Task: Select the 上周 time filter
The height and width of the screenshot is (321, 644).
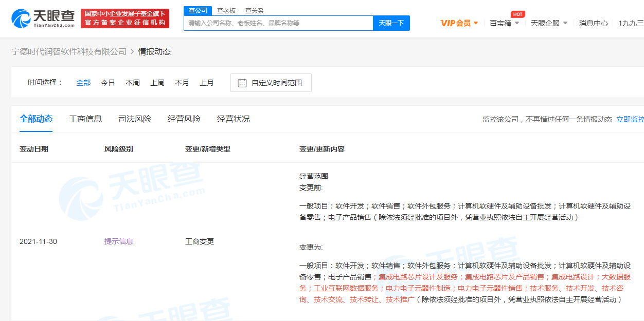Action: point(157,83)
